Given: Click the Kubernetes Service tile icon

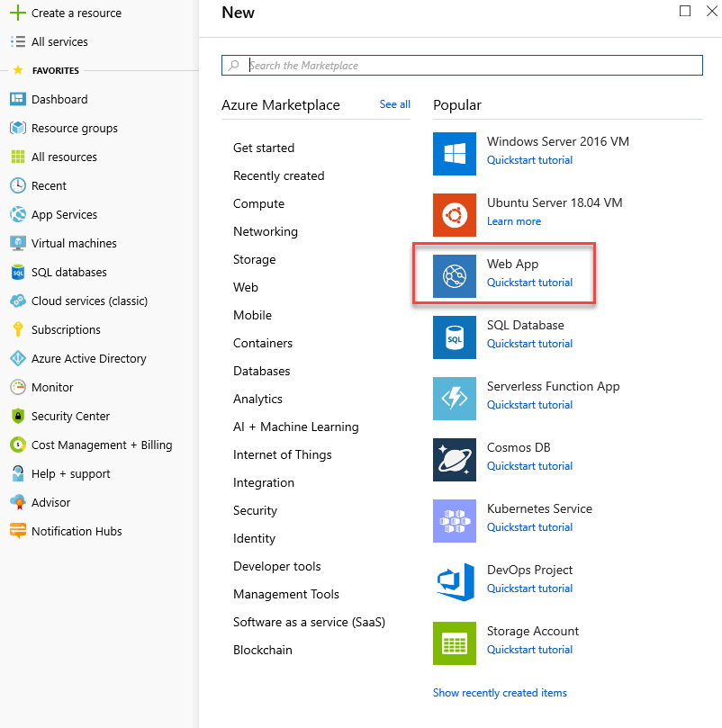Looking at the screenshot, I should [455, 521].
